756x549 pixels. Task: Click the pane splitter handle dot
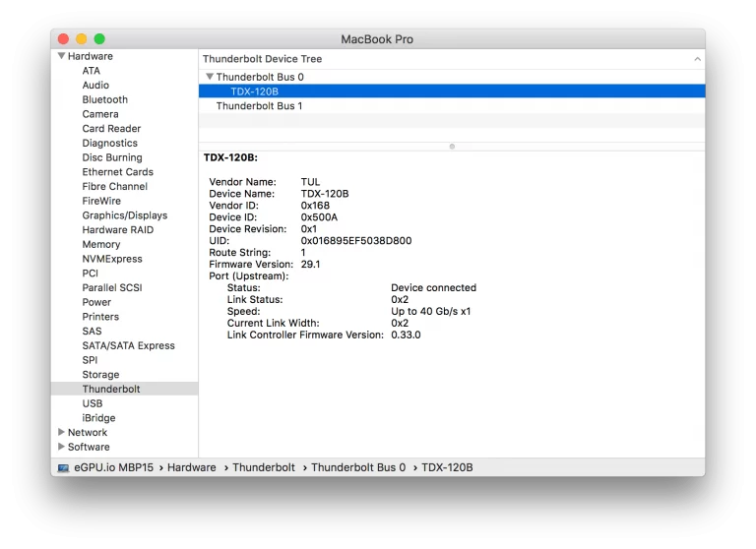pos(452,146)
